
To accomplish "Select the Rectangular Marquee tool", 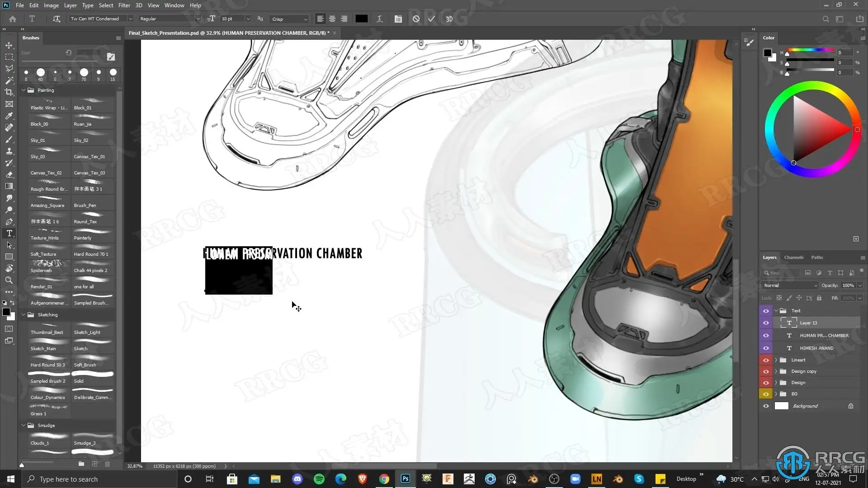I will (9, 57).
